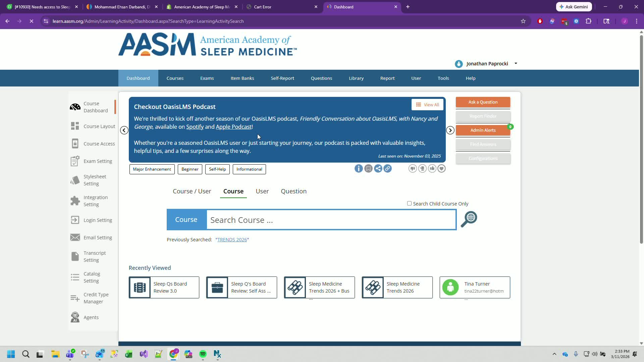
Task: Click the thumbs-down icon on the announcement
Action: pos(413,169)
